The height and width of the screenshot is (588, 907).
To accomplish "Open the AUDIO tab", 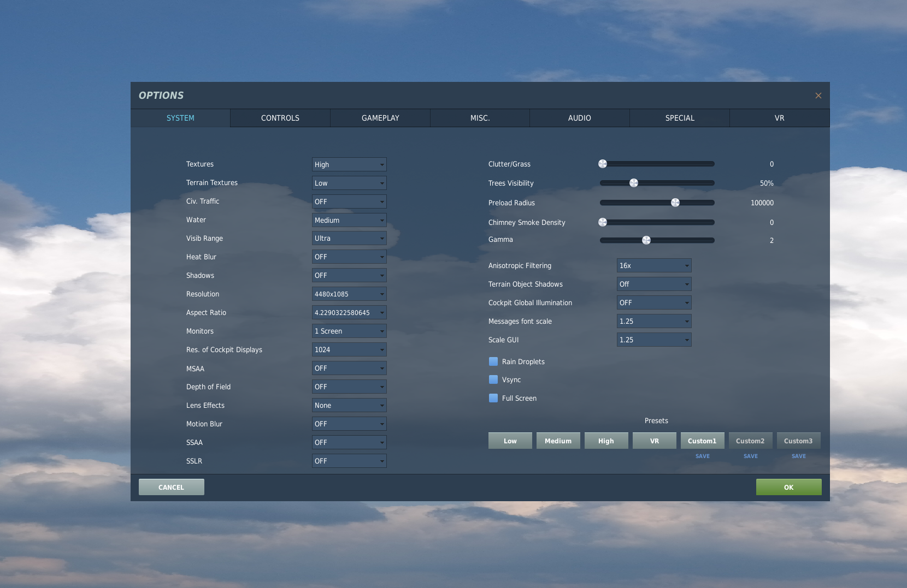I will tap(579, 118).
